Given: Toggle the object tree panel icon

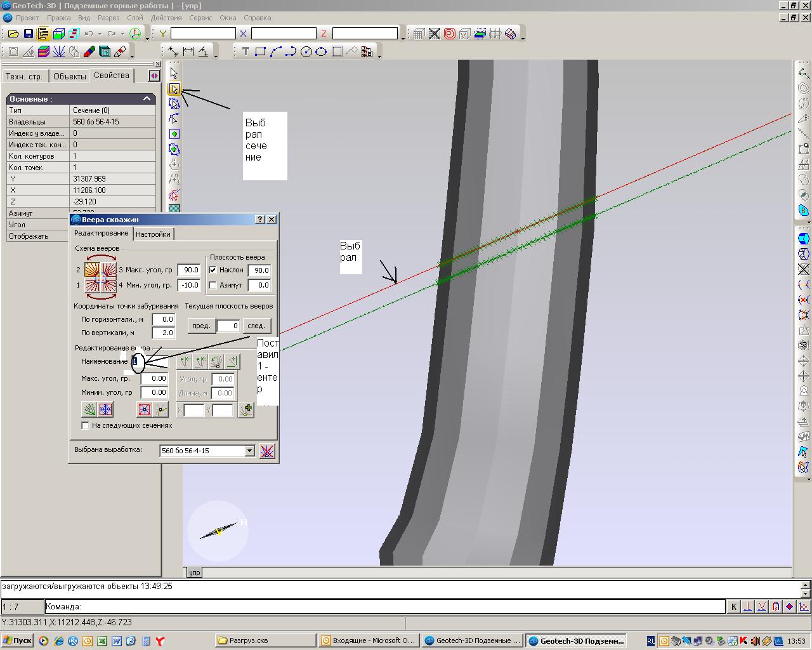Looking at the screenshot, I should click(x=43, y=34).
